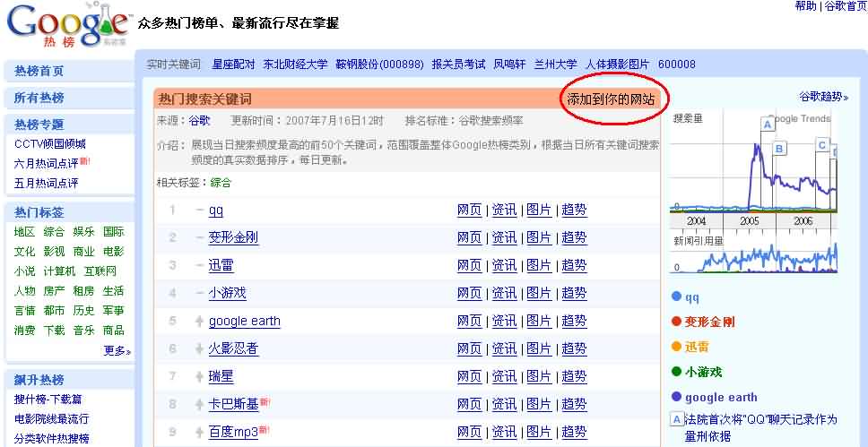Click the green dot next to 小游戏 legend
Image resolution: width=868 pixels, height=447 pixels.
[x=676, y=372]
